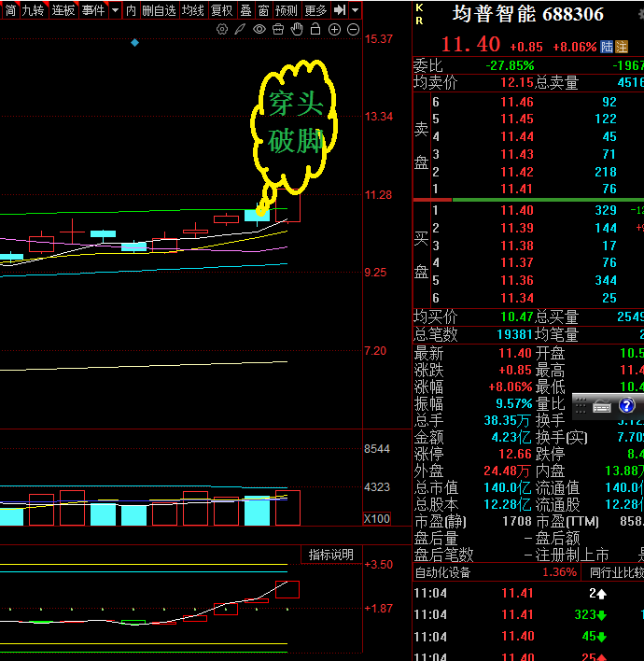Click the 15.37 price axis label
The image size is (644, 661).
pos(379,39)
